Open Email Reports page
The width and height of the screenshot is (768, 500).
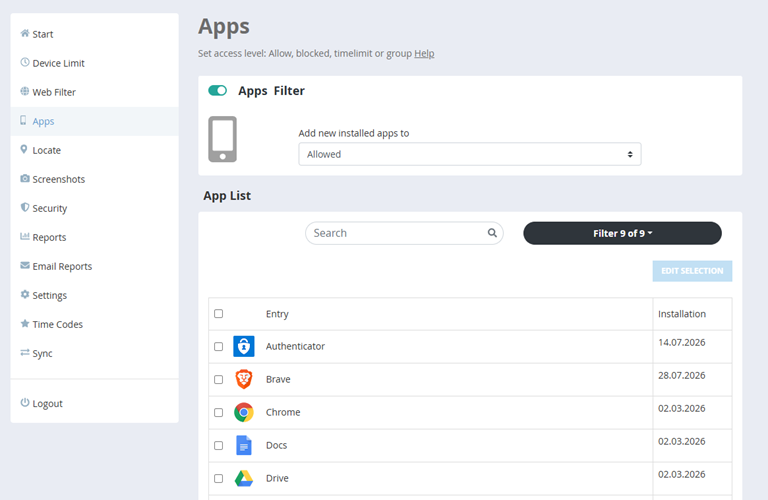point(94,266)
